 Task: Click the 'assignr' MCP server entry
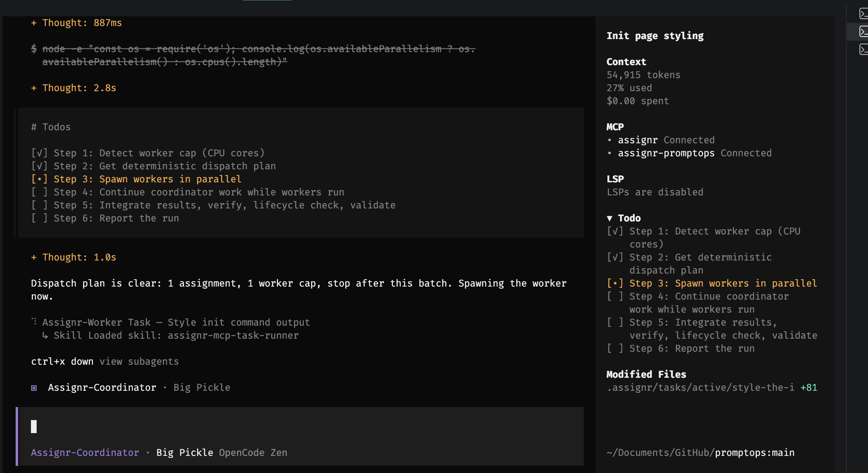[x=638, y=140]
